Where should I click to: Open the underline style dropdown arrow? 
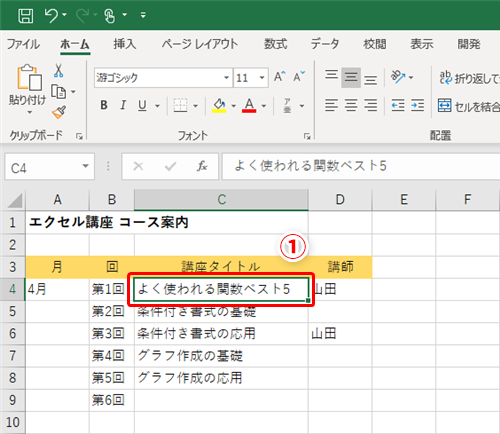tap(157, 106)
